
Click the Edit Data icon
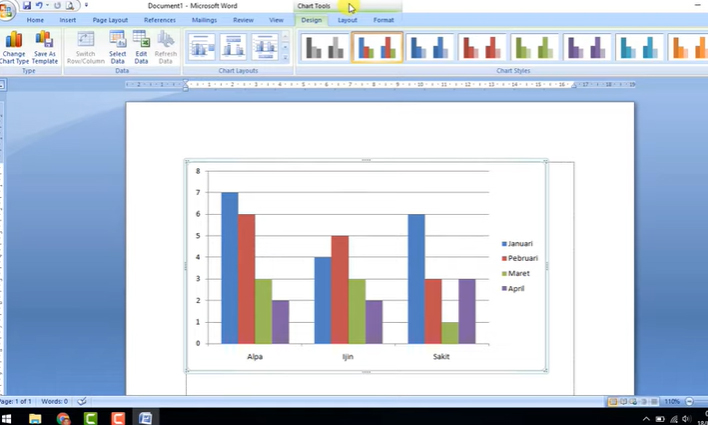pyautogui.click(x=141, y=46)
